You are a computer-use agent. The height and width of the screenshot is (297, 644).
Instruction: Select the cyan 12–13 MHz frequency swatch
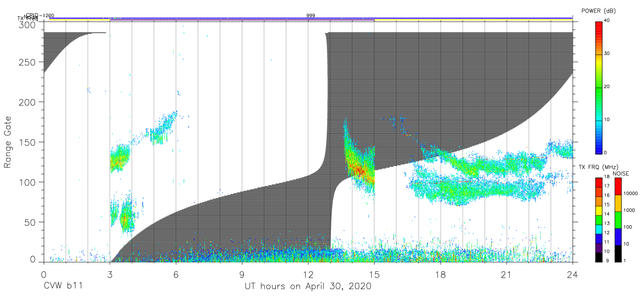(598, 229)
